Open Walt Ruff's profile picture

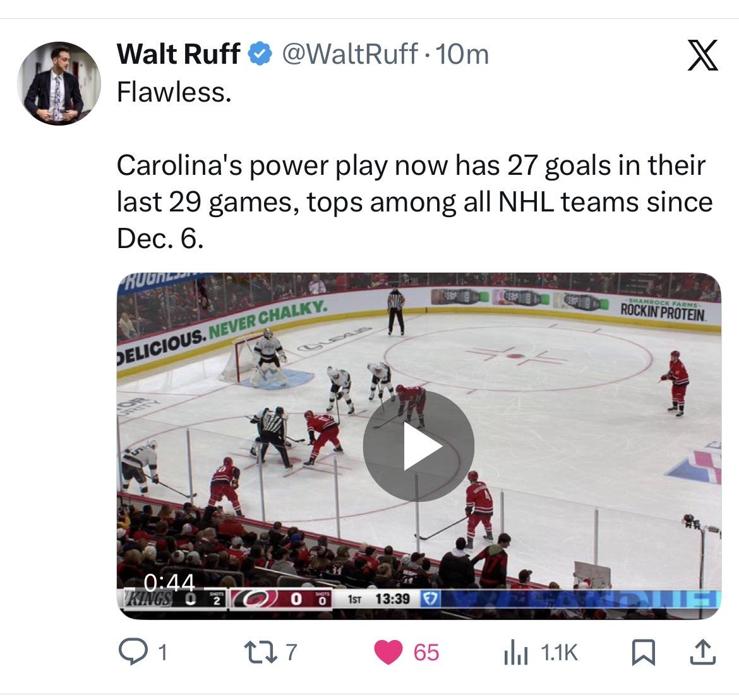59,83
